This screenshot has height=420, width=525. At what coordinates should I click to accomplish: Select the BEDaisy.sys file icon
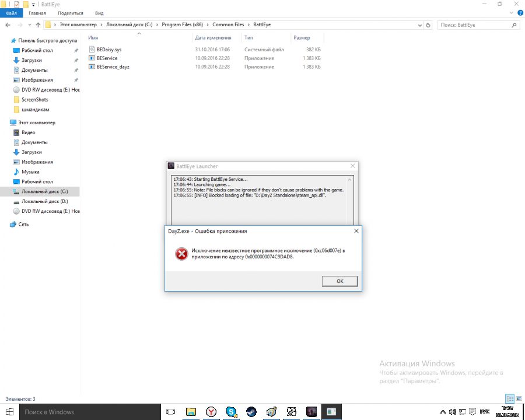click(x=92, y=49)
